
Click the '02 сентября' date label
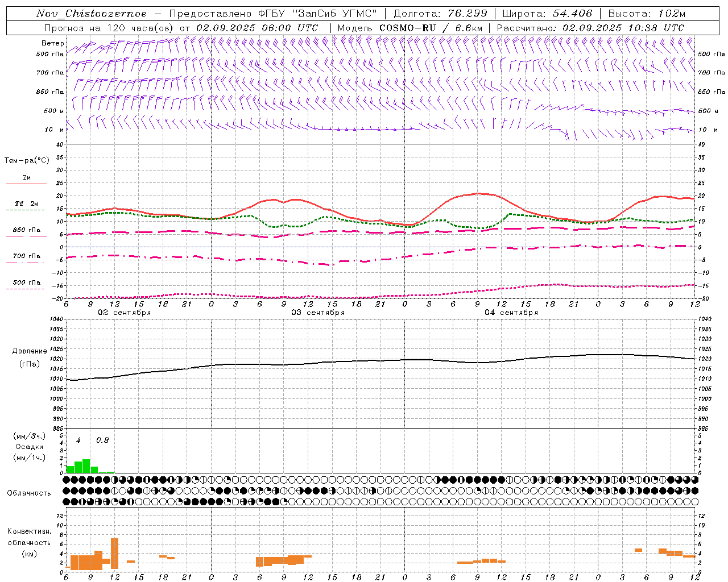click(x=125, y=313)
